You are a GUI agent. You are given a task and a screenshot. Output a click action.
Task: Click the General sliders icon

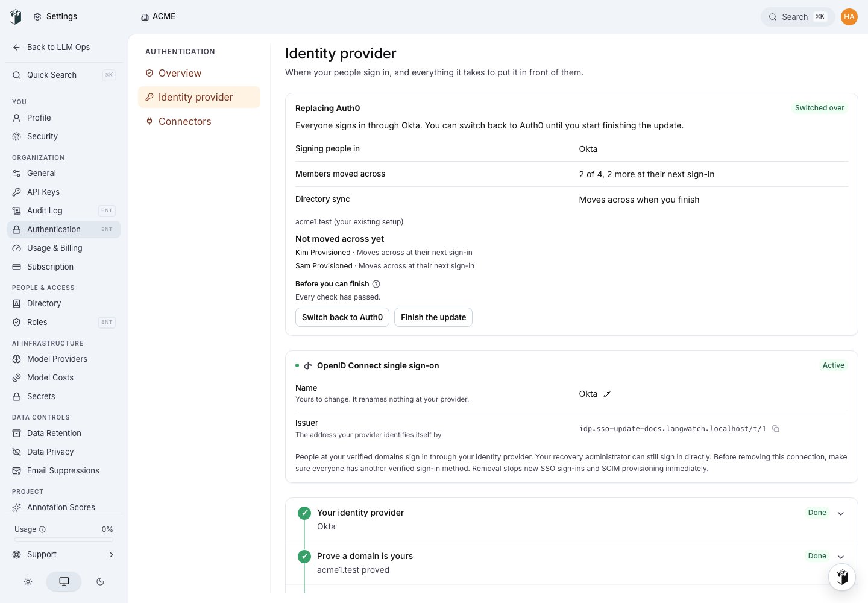point(17,173)
